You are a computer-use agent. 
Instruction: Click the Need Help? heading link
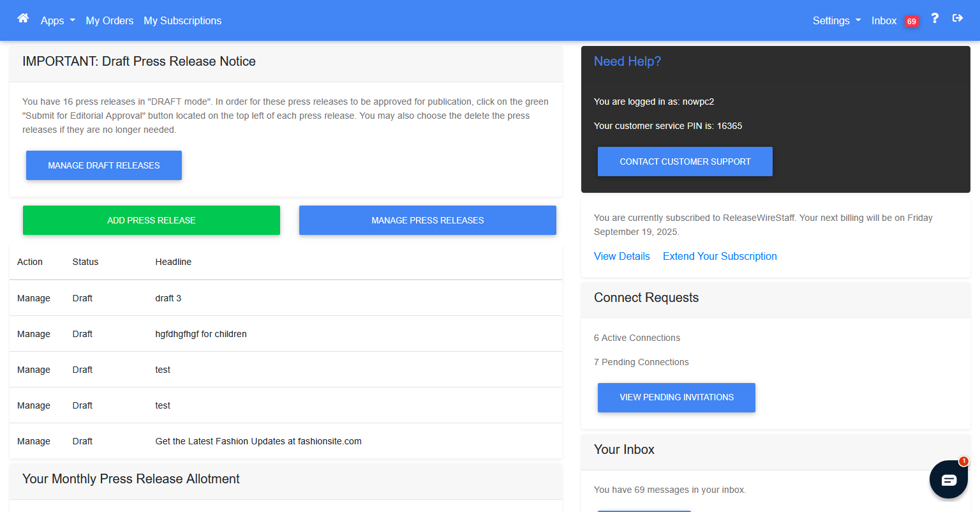coord(627,61)
